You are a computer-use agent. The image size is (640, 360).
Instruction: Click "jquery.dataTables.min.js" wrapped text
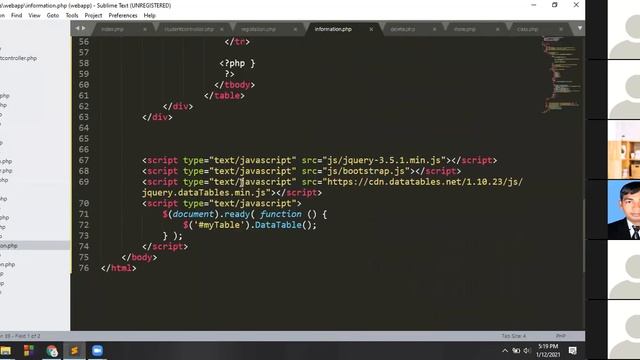204,193
